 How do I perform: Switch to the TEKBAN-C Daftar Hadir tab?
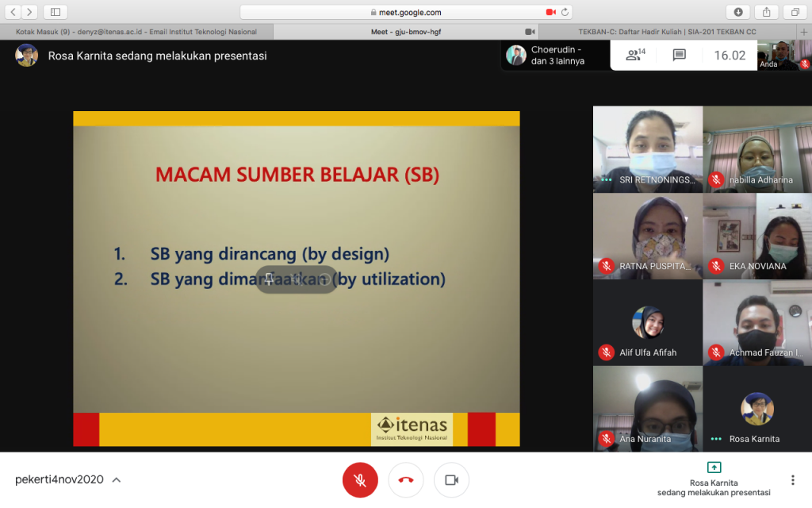coord(670,32)
